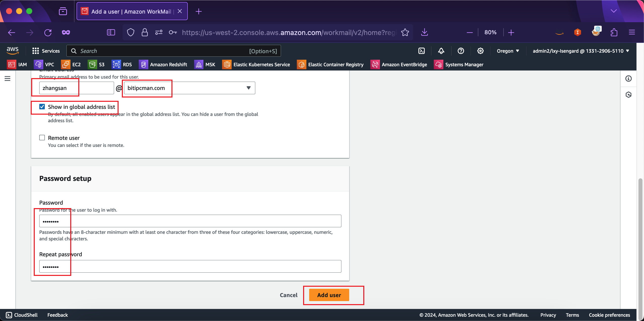Open browser downloads panel
644x321 pixels.
pyautogui.click(x=424, y=33)
